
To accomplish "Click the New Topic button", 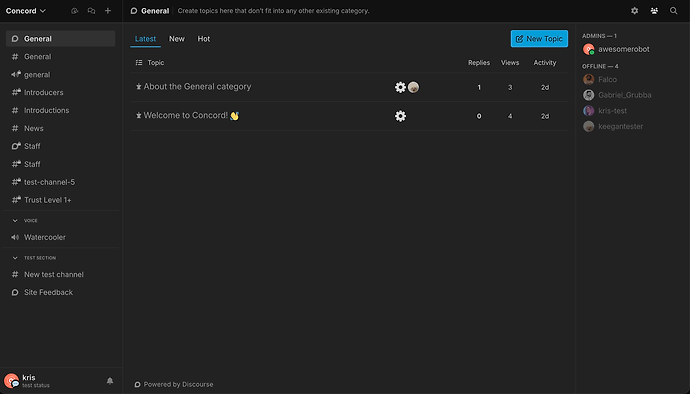I will click(x=539, y=39).
